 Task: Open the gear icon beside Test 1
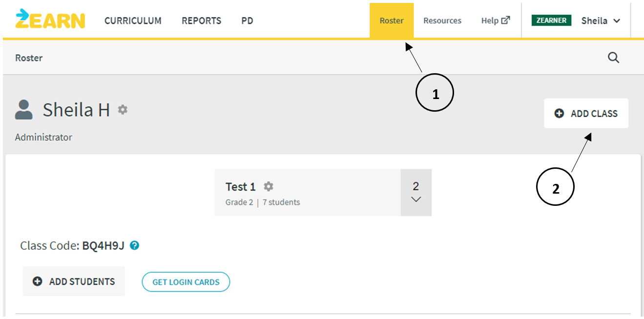point(268,186)
